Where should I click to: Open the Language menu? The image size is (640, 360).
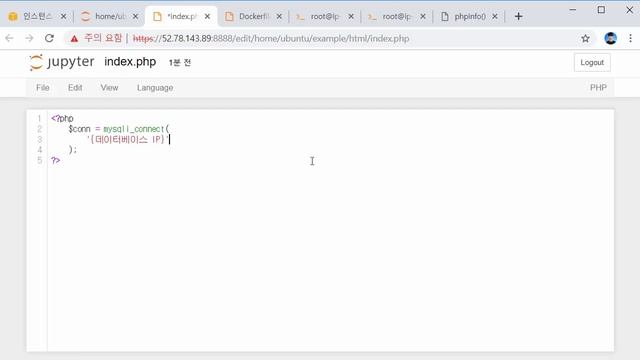tap(155, 88)
